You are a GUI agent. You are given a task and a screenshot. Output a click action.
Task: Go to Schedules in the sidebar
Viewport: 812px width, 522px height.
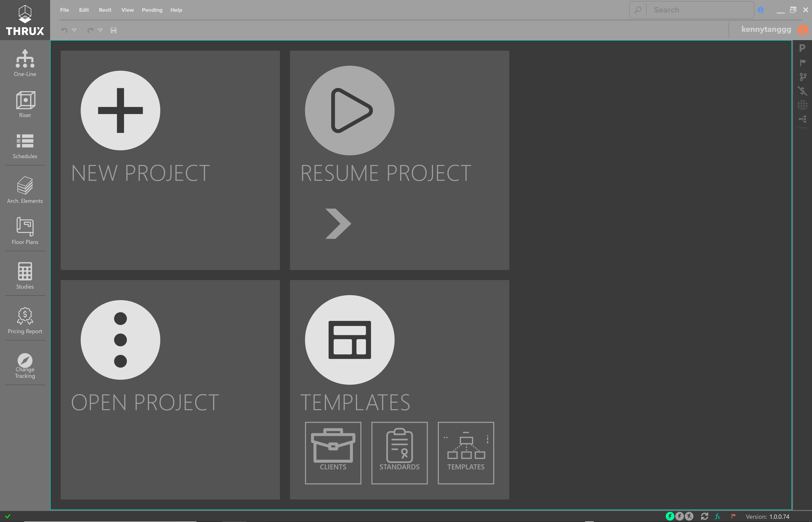tap(25, 146)
